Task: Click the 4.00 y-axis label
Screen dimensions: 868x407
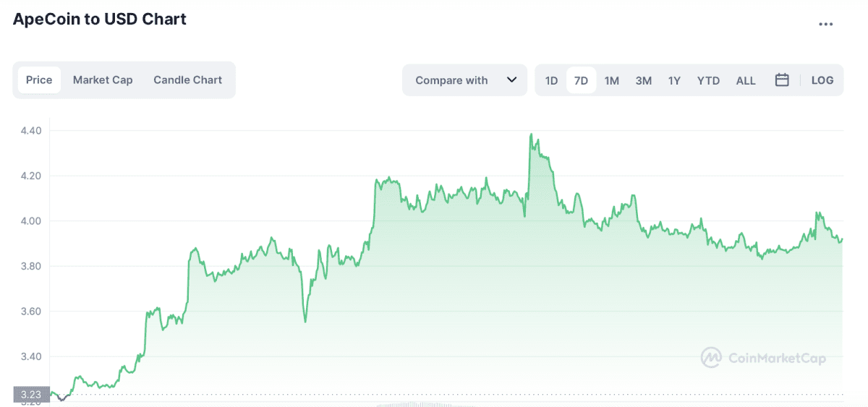Action: pyautogui.click(x=31, y=221)
